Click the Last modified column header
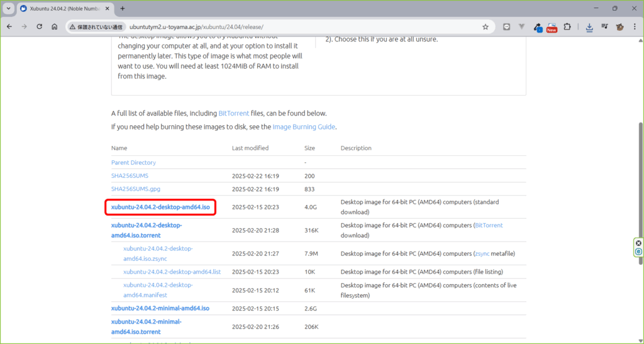Screen dimensions: 644x344 pyautogui.click(x=250, y=148)
